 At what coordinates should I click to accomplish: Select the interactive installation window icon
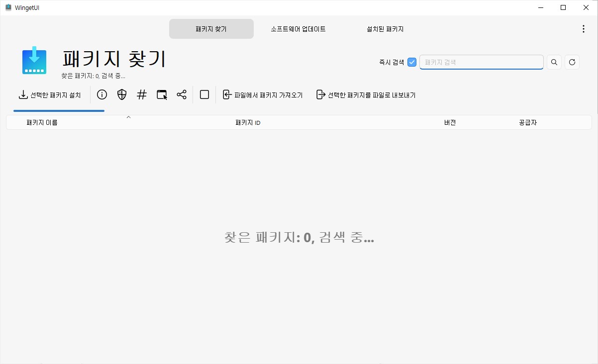[161, 94]
